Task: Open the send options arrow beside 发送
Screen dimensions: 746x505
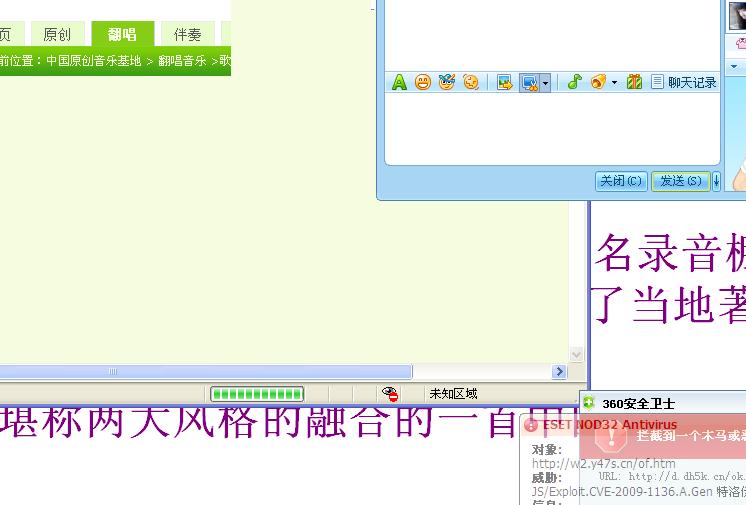Action: click(x=716, y=181)
